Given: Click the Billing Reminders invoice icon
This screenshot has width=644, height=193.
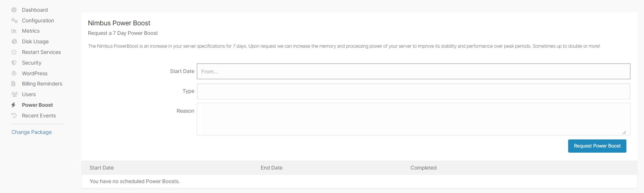Looking at the screenshot, I should point(14,84).
